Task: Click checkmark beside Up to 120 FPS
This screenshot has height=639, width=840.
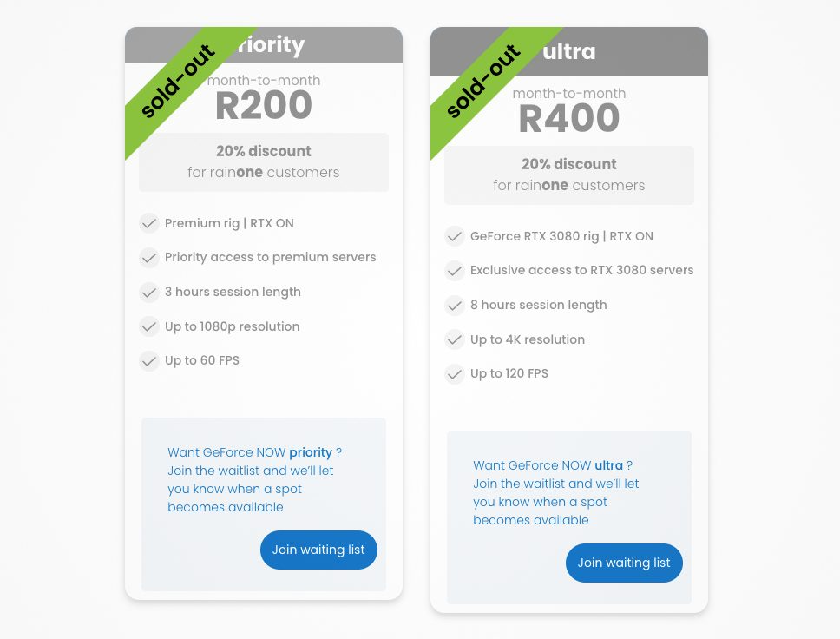Action: [455, 373]
